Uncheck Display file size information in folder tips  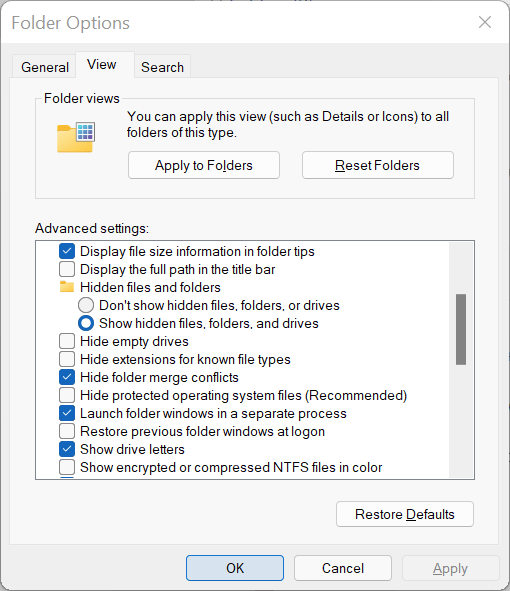[x=67, y=251]
